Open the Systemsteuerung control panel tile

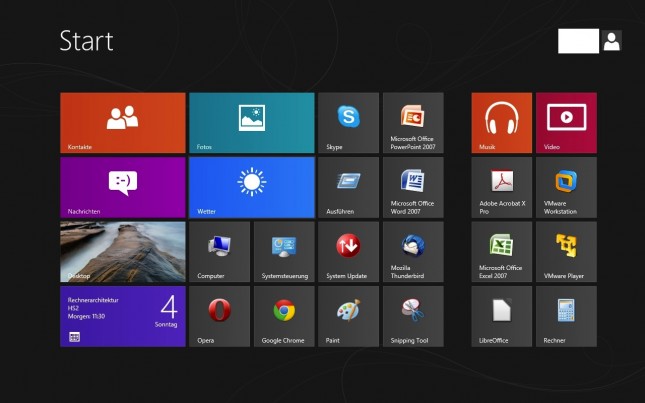(284, 252)
